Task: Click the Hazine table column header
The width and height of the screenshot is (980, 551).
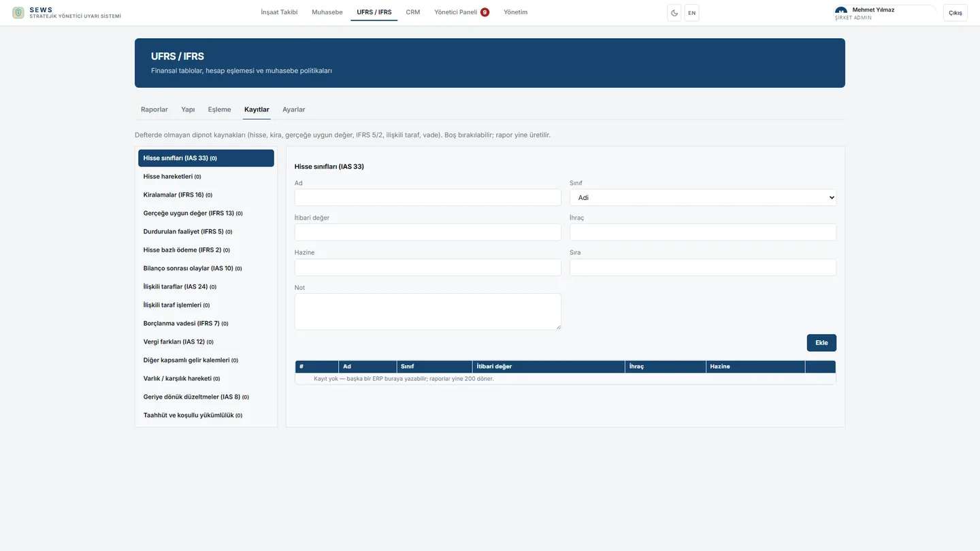Action: 755,367
